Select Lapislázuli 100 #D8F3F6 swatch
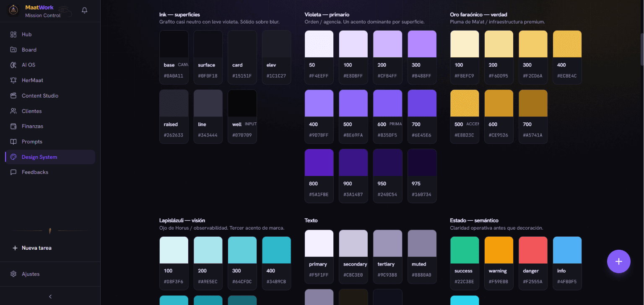644x305 pixels. [x=174, y=264]
